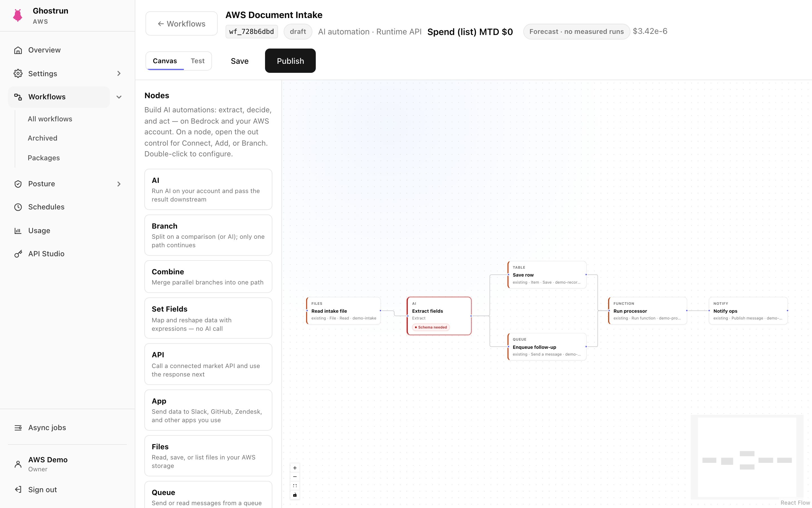Toggle the canvas interactivity lock
The width and height of the screenshot is (812, 508).
pyautogui.click(x=295, y=495)
